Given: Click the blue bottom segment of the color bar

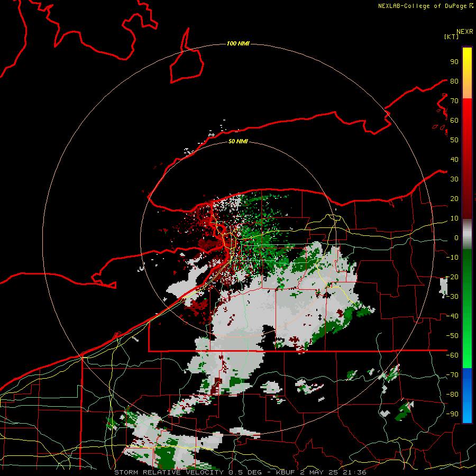Looking at the screenshot, I should 467,396.
